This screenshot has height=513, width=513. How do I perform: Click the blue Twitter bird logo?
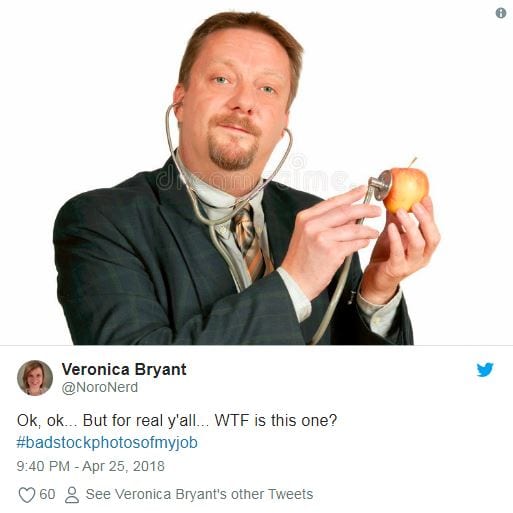click(x=485, y=370)
